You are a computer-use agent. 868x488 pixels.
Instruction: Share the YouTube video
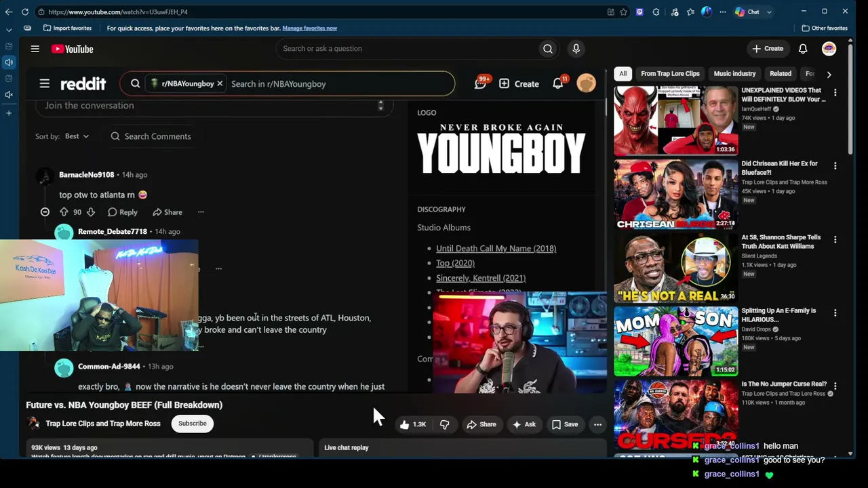click(x=481, y=424)
